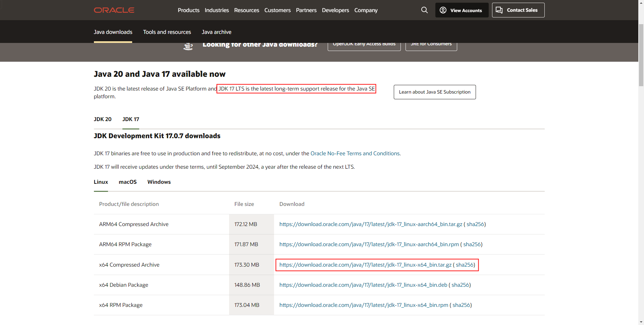Click JRE for Consumers button

431,44
